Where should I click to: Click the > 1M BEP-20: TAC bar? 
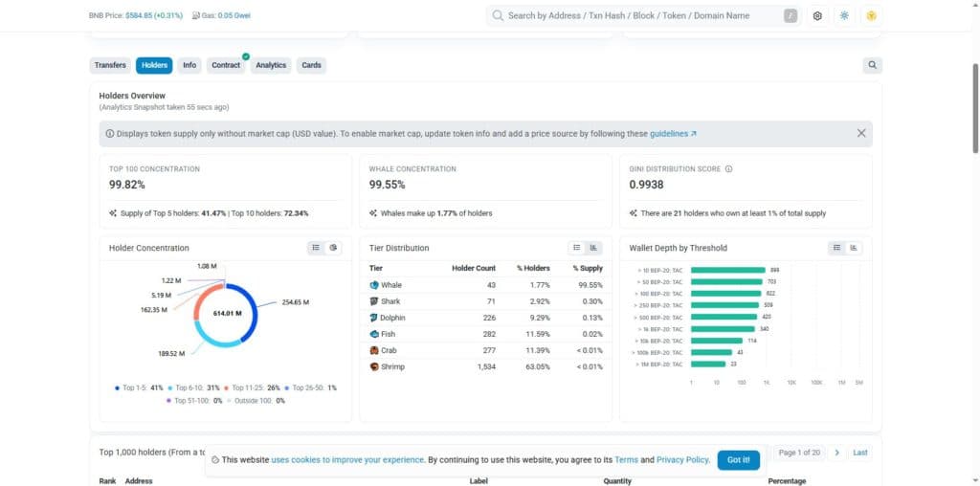707,364
